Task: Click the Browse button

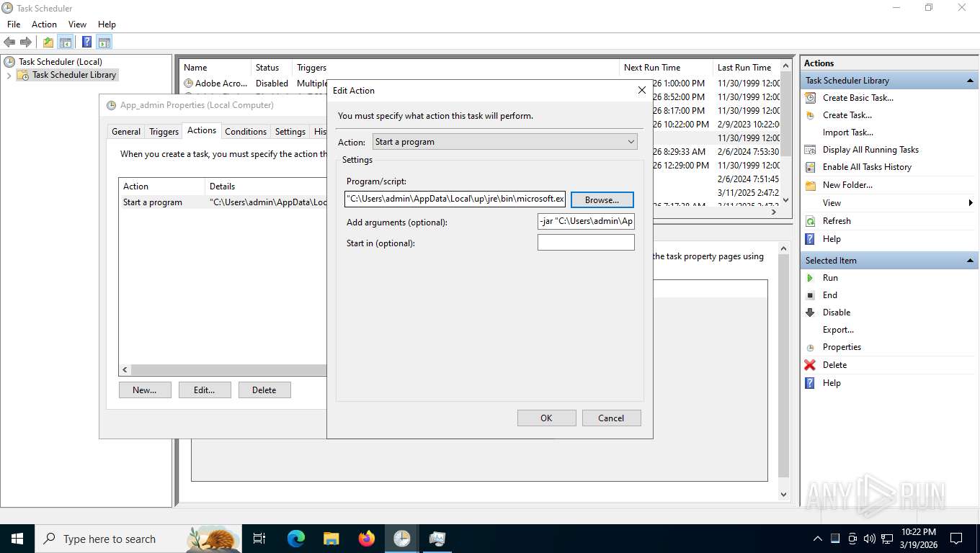Action: 602,199
